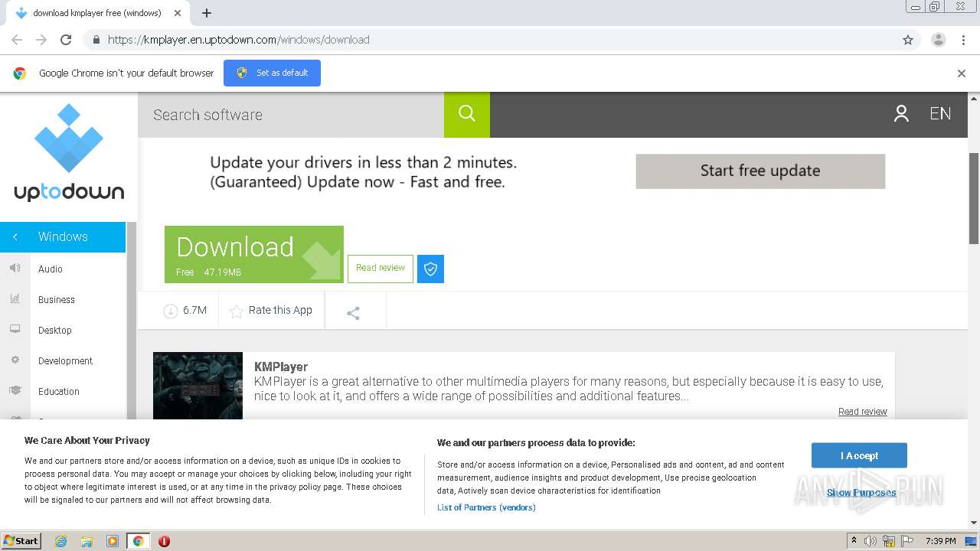Click I Accept privacy button
Screen dimensions: 980x551
click(859, 455)
